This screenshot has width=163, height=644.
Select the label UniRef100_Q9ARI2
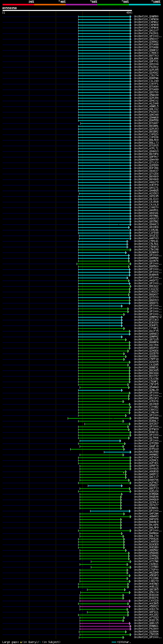tap(146, 50)
